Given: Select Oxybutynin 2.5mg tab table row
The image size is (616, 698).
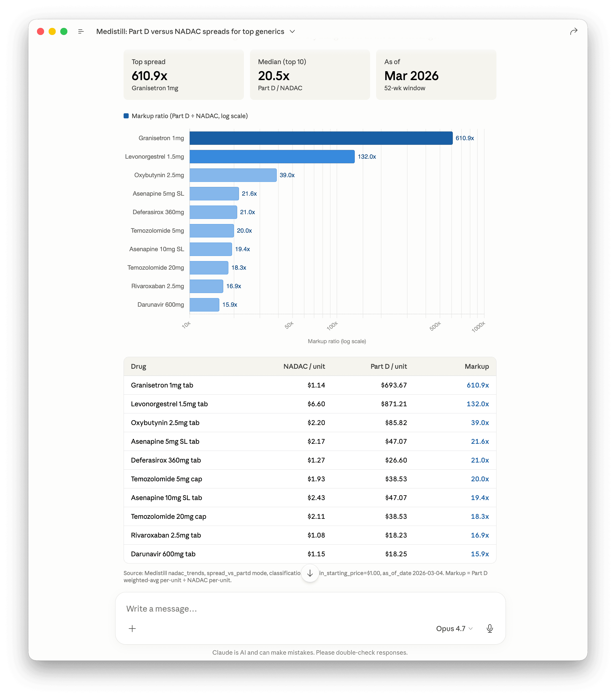Looking at the screenshot, I should (310, 423).
